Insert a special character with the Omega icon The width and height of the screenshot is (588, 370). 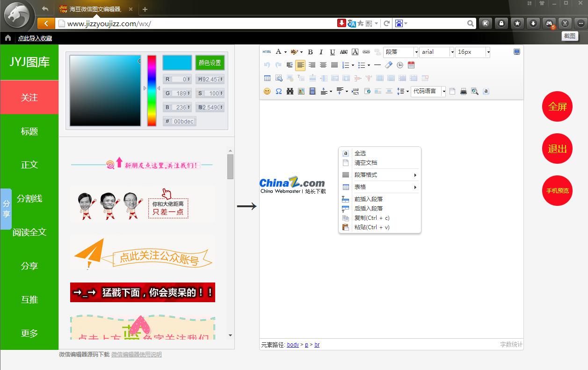pyautogui.click(x=278, y=91)
